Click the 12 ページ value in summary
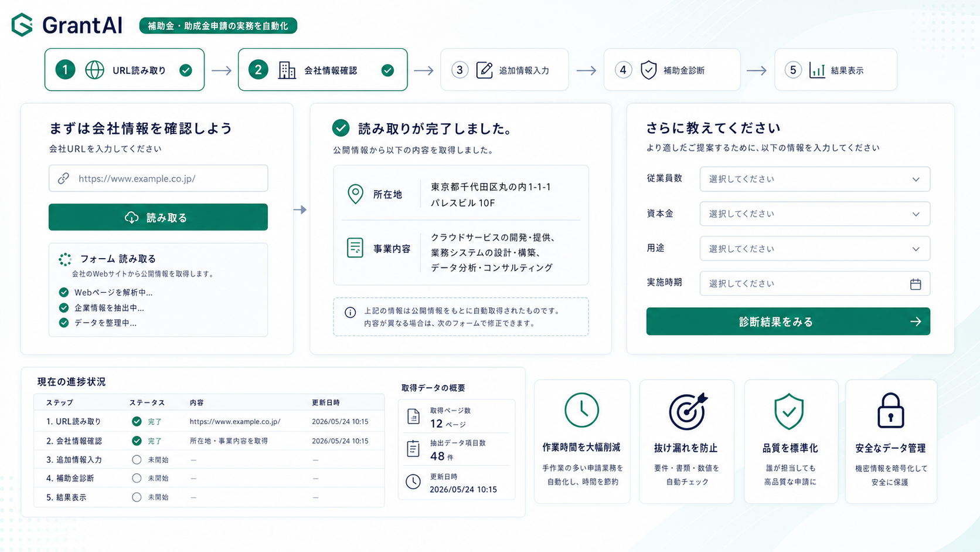The height and width of the screenshot is (552, 980). [x=448, y=424]
